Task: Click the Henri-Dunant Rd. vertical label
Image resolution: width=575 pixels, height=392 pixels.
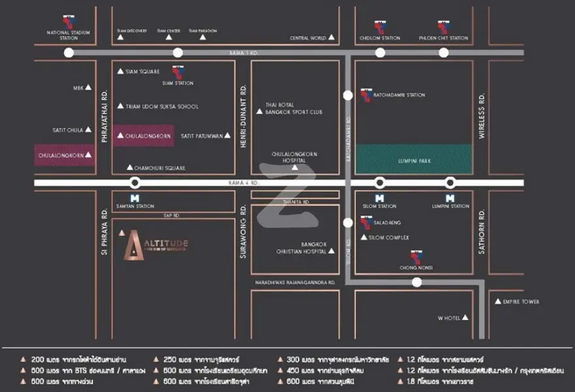Action: click(x=243, y=116)
